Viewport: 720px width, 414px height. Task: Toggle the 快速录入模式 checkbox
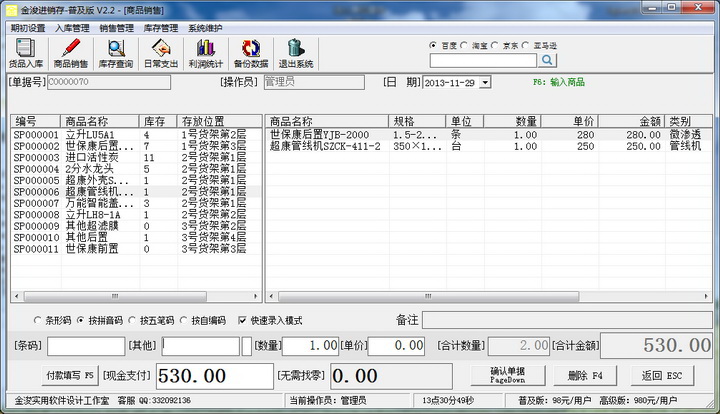point(242,321)
